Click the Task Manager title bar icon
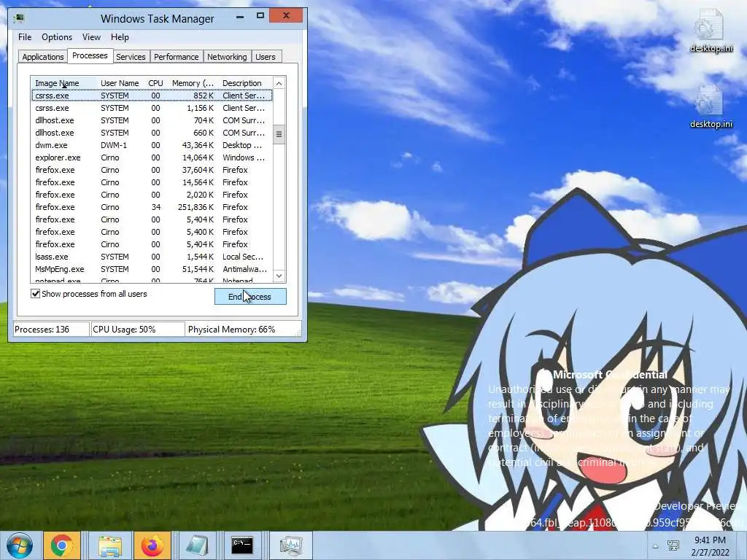Viewport: 747px width, 560px height. 19,18
